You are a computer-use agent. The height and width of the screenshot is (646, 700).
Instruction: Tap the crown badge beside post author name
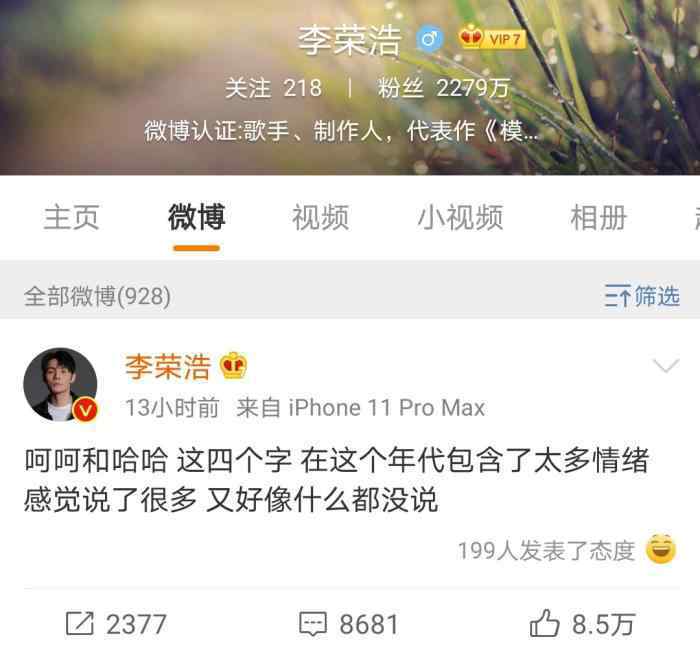click(233, 366)
